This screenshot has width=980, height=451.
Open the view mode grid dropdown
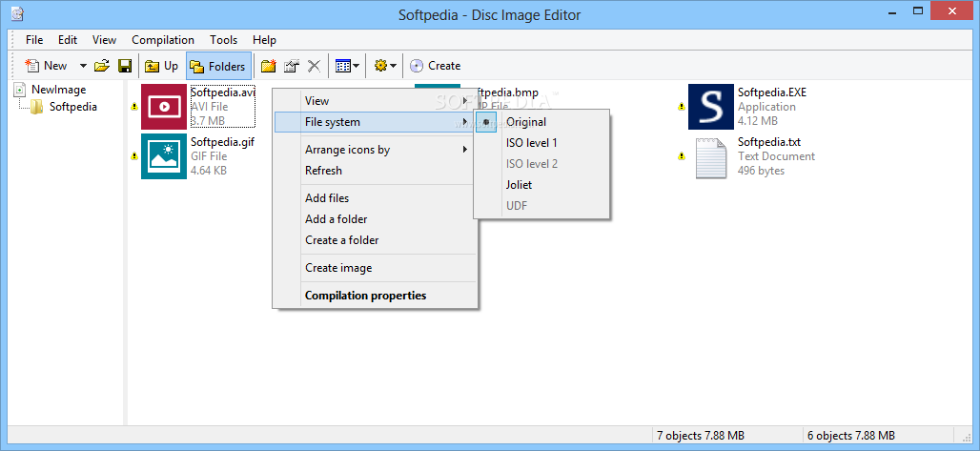pos(347,66)
